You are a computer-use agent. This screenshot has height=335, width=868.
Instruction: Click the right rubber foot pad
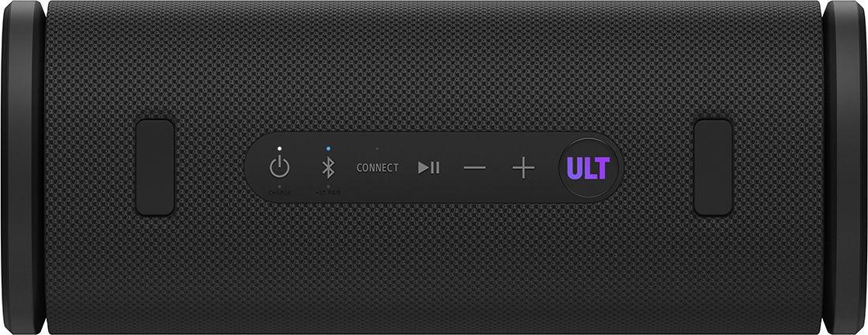coord(713,167)
